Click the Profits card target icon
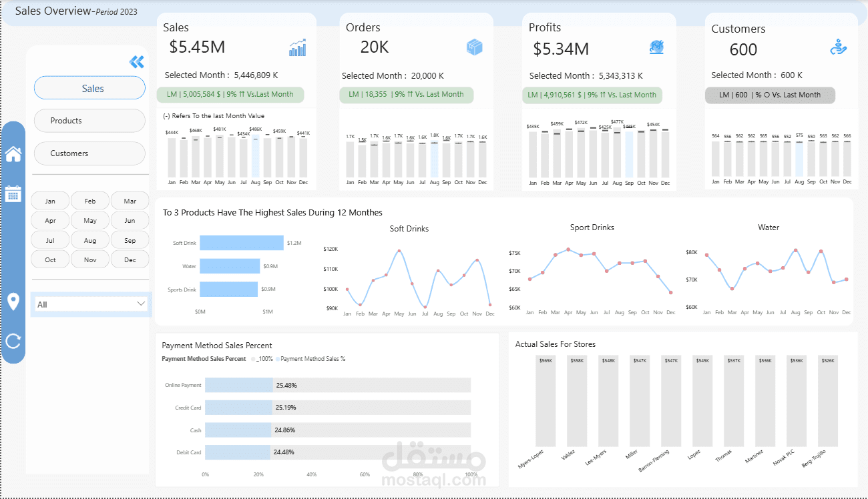The height and width of the screenshot is (499, 868). pyautogui.click(x=656, y=47)
